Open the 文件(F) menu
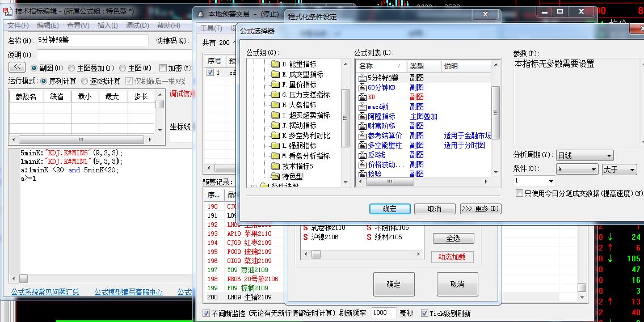 [18, 26]
